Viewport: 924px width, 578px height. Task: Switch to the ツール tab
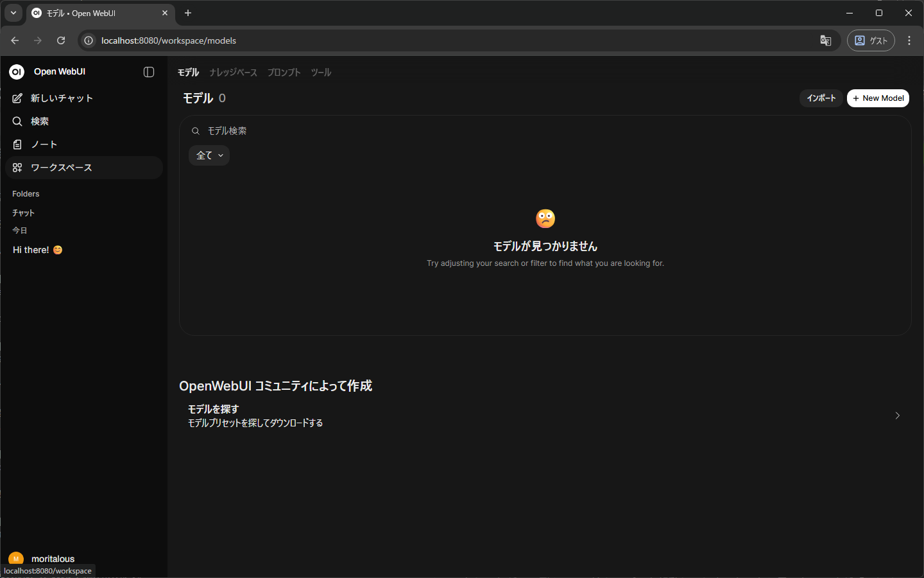pyautogui.click(x=321, y=73)
